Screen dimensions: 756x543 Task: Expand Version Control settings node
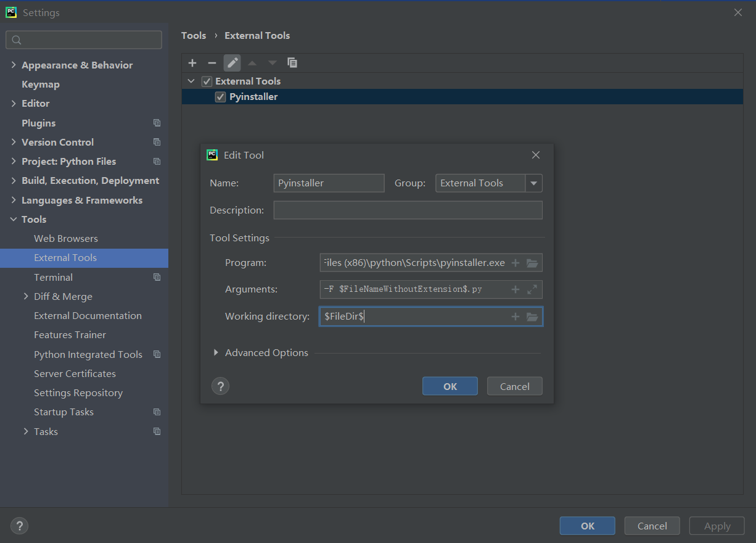(14, 142)
